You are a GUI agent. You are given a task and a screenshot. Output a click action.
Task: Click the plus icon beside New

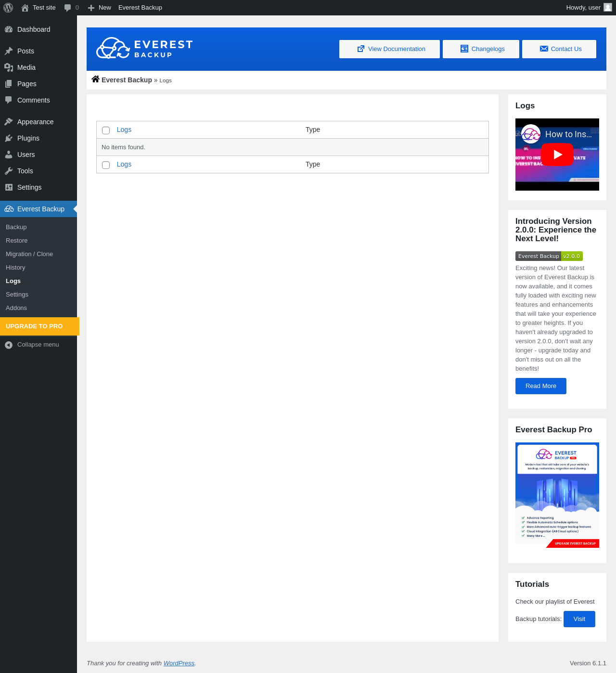click(x=91, y=8)
